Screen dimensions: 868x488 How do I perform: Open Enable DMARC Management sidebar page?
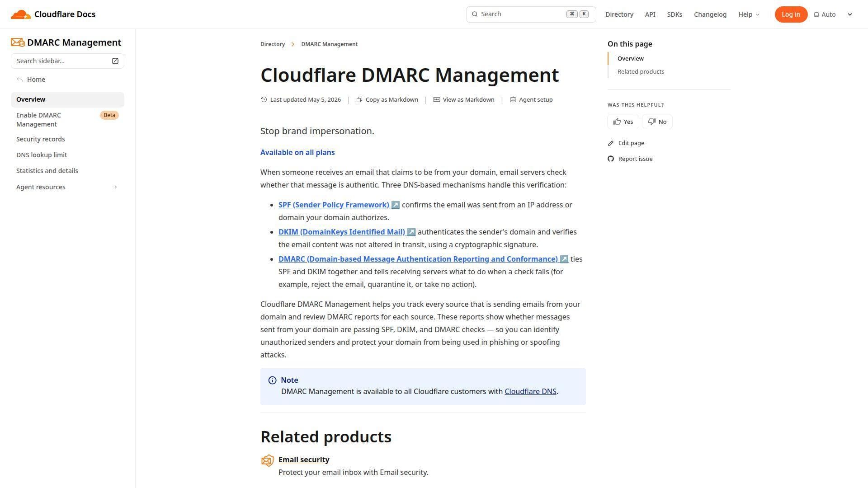(67, 120)
